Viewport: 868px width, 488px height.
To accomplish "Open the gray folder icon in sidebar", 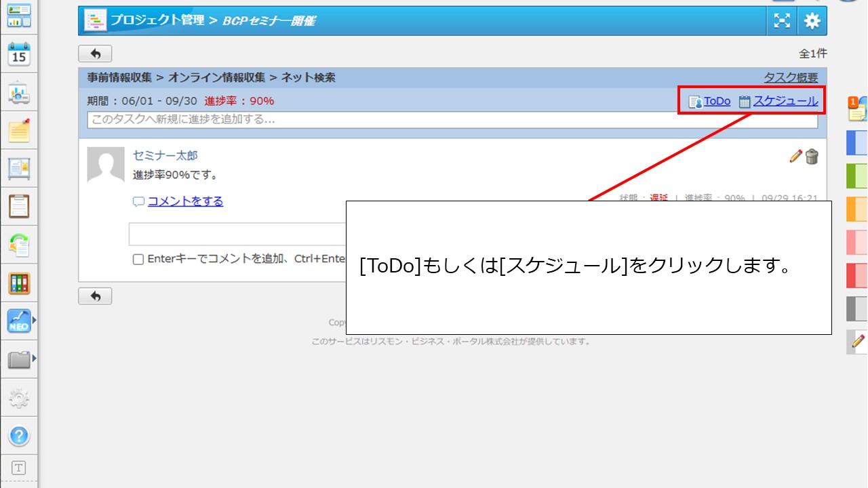I will click(x=19, y=359).
